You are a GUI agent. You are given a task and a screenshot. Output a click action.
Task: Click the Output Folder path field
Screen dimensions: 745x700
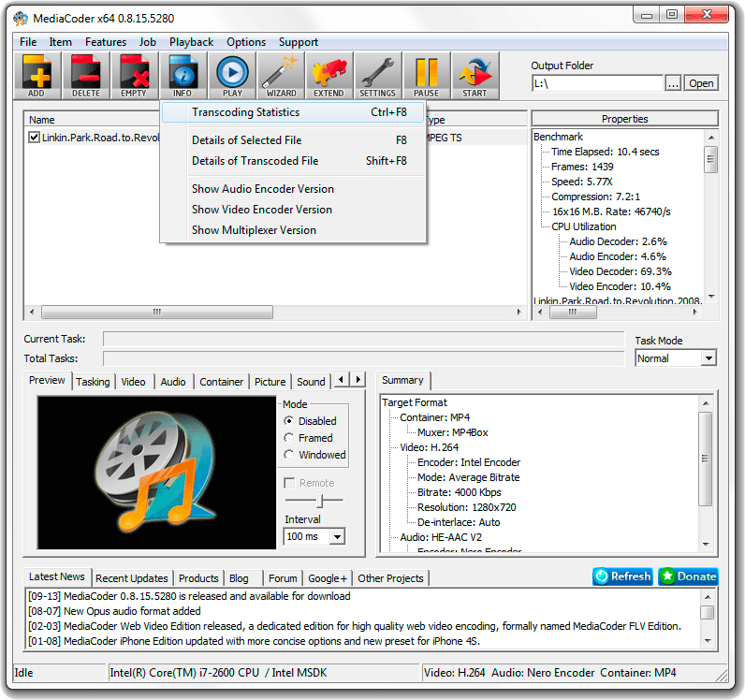pos(597,83)
